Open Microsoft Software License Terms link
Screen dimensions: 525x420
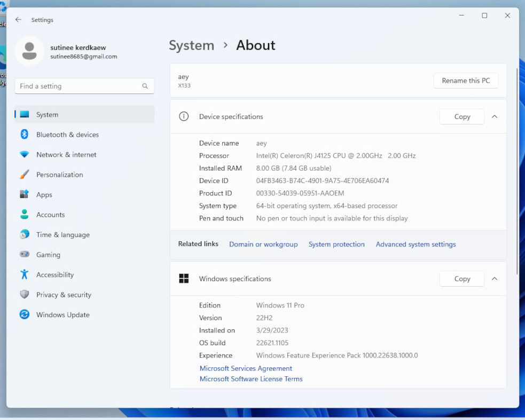pos(251,379)
